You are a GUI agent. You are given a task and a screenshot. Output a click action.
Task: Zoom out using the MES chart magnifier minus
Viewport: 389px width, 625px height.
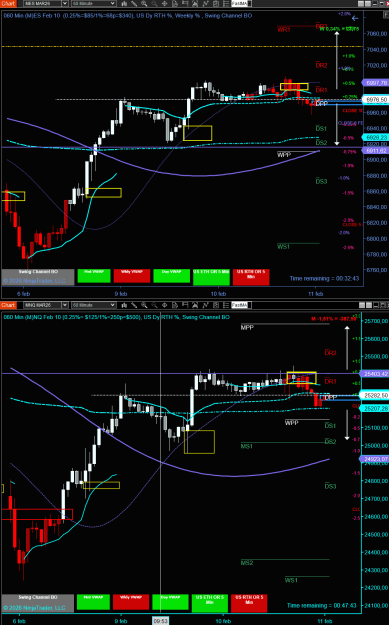pyautogui.click(x=154, y=4)
